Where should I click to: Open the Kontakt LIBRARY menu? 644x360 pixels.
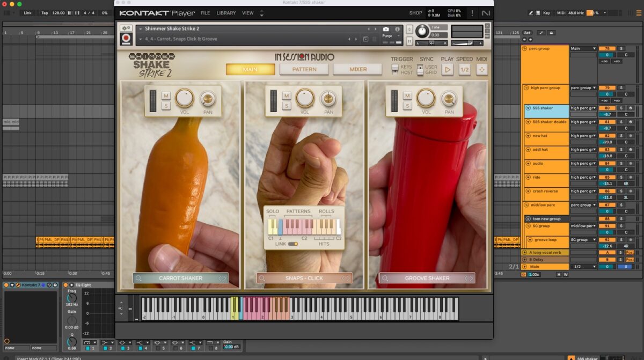pyautogui.click(x=226, y=13)
